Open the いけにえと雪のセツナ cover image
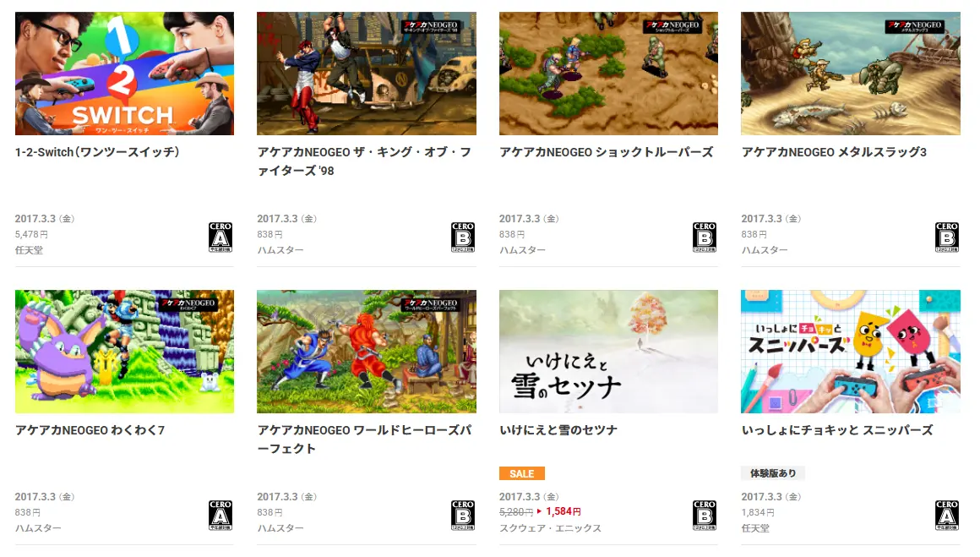This screenshot has width=980, height=557. [608, 352]
